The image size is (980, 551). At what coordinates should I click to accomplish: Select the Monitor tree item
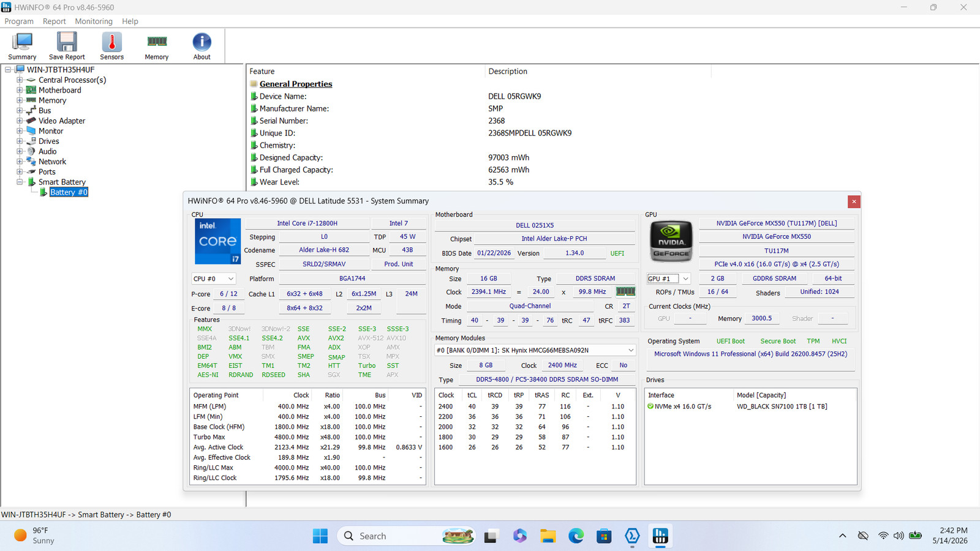pyautogui.click(x=51, y=131)
